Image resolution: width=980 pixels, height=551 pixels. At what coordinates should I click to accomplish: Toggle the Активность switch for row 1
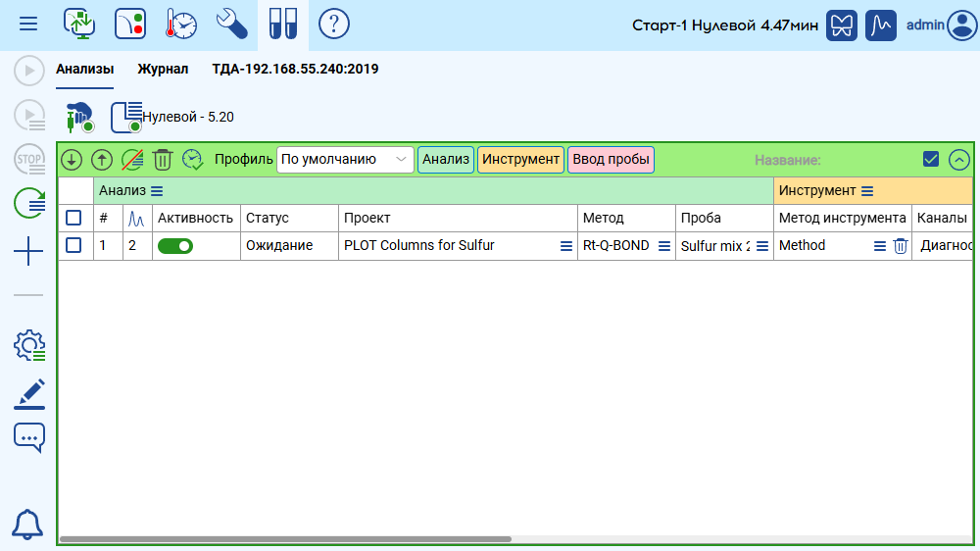coord(174,246)
